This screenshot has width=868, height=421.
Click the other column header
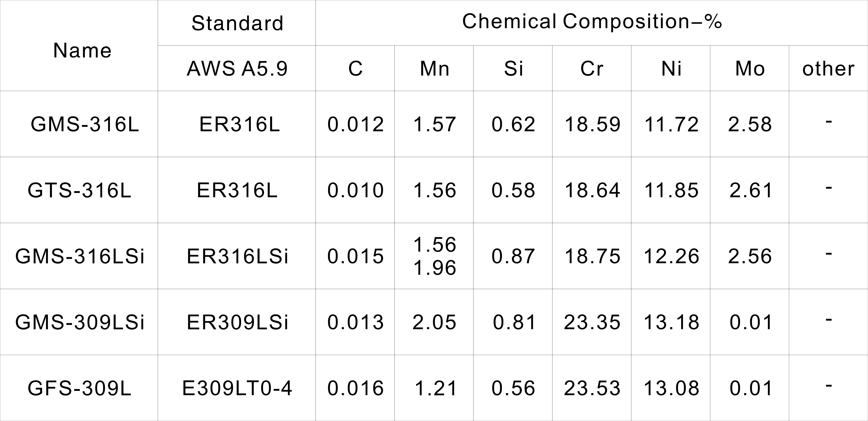[x=828, y=69]
